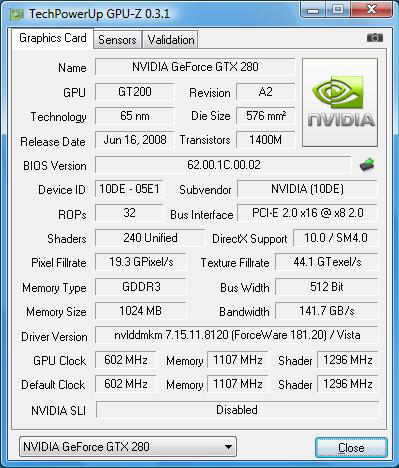Click the Default Clock field 602 MHz

point(126,384)
